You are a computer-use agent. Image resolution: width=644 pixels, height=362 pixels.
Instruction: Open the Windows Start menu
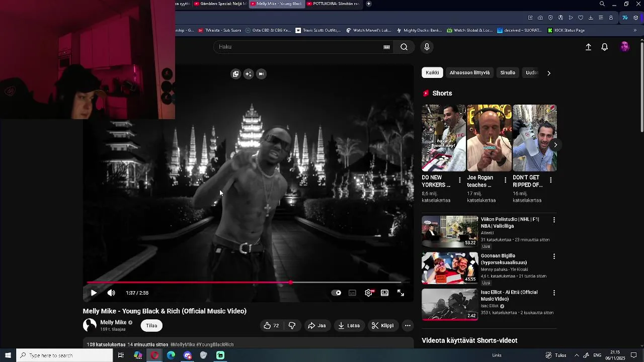point(8,355)
